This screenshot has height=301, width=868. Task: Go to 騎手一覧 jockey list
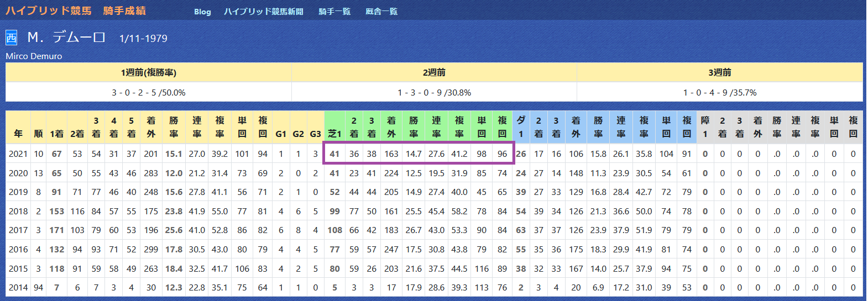334,12
